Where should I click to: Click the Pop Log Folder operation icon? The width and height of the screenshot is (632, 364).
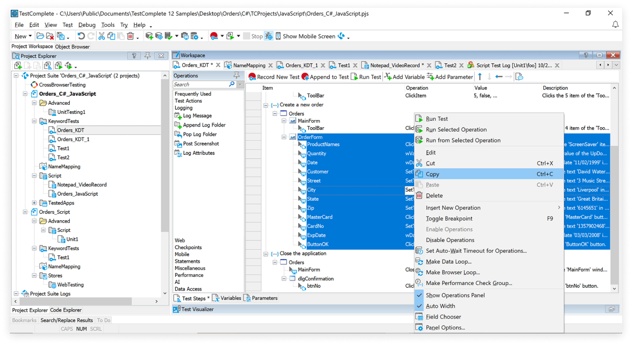(x=178, y=135)
